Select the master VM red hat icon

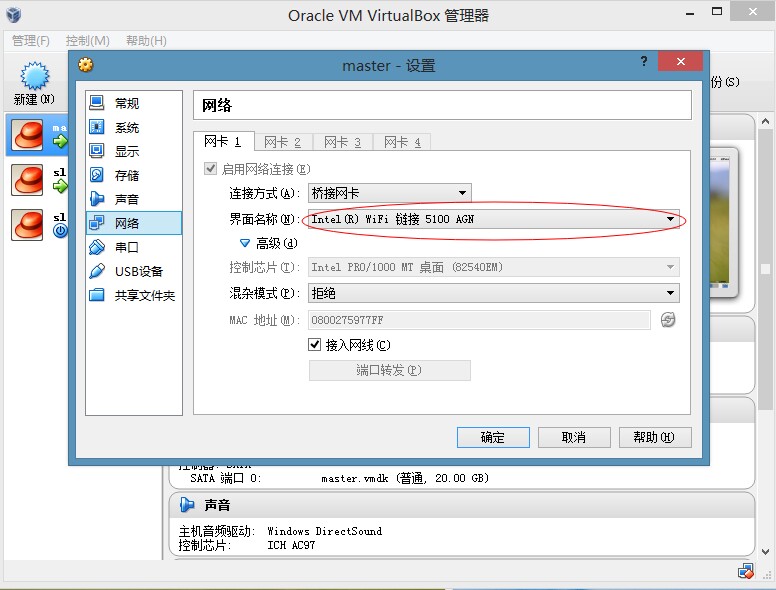click(28, 135)
